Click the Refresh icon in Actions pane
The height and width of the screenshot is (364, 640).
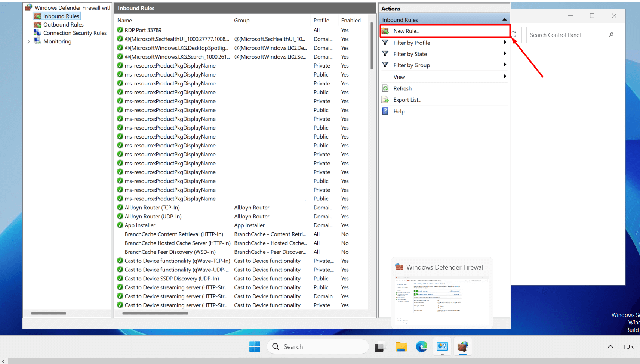tap(385, 88)
